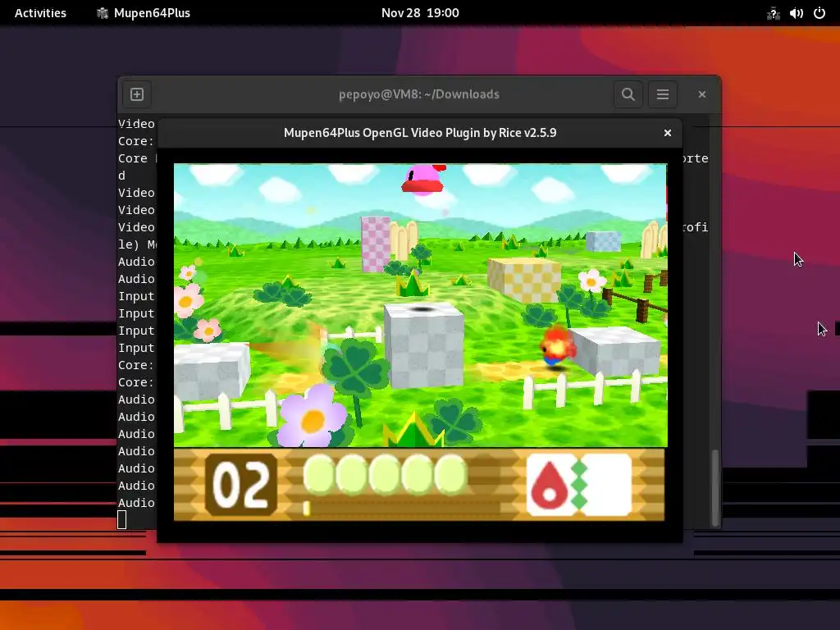This screenshot has width=840, height=630.
Task: Click the pink Kirby character at top
Action: coord(423,180)
